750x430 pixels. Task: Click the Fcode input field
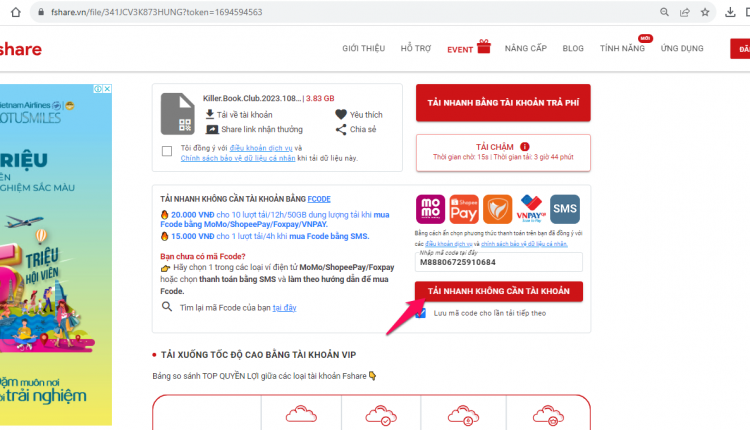point(499,262)
